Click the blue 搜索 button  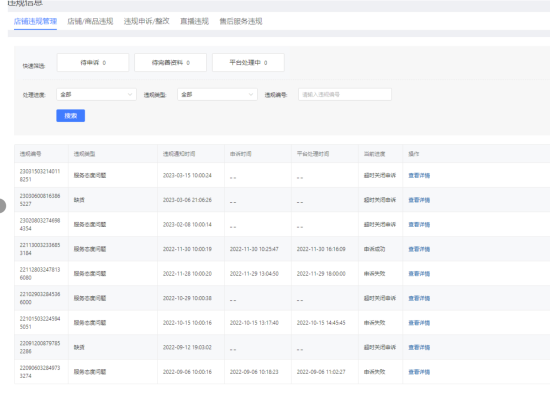coord(71,116)
